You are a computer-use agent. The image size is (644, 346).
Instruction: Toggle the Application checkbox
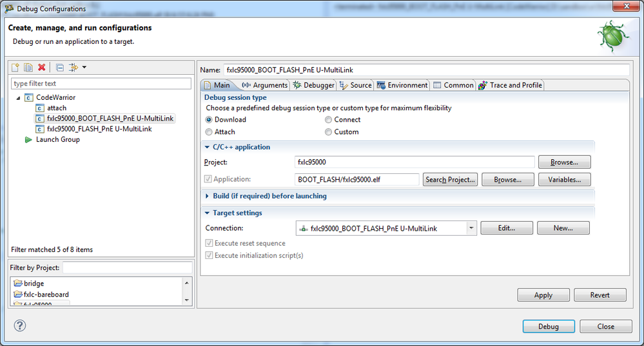(x=208, y=179)
